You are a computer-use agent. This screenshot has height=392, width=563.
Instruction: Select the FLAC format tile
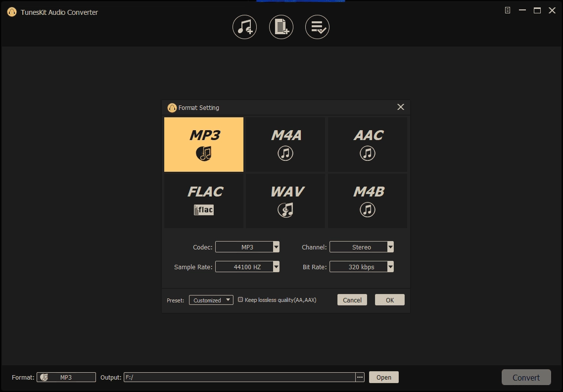click(204, 201)
